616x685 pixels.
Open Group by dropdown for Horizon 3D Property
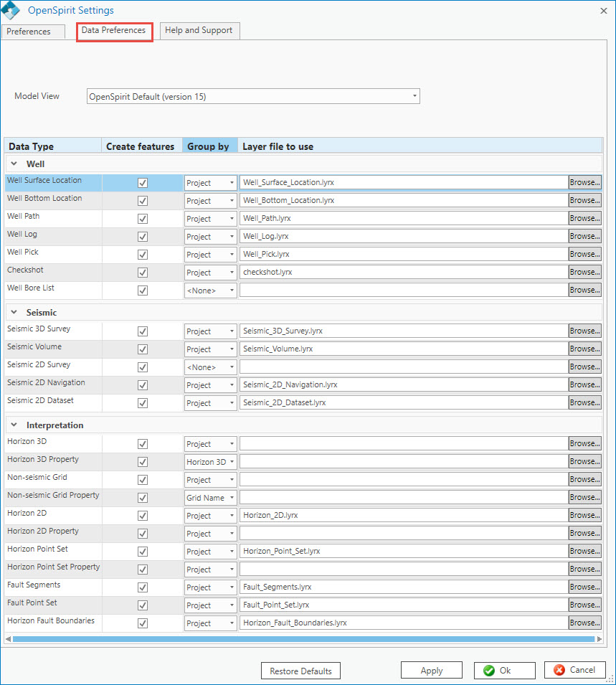[x=211, y=462]
